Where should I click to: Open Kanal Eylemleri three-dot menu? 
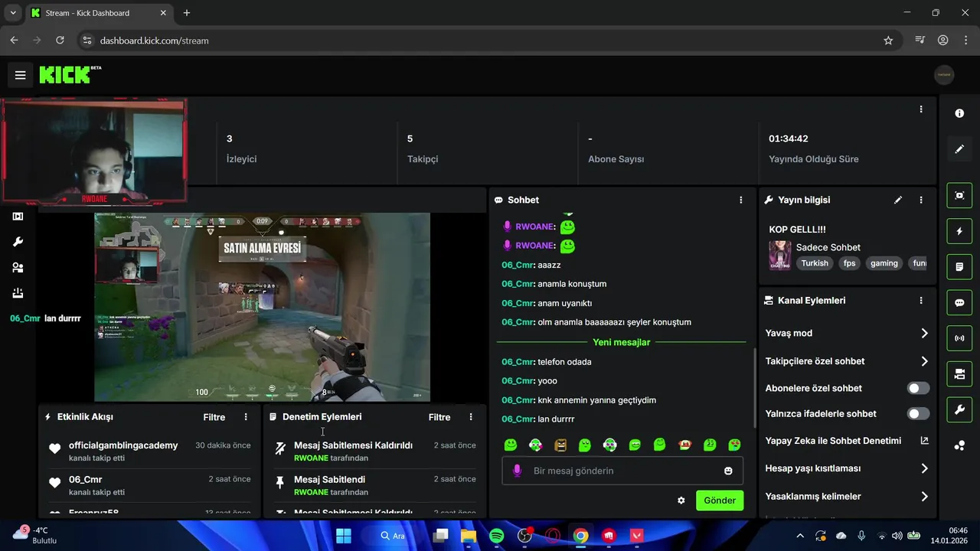[x=921, y=301]
